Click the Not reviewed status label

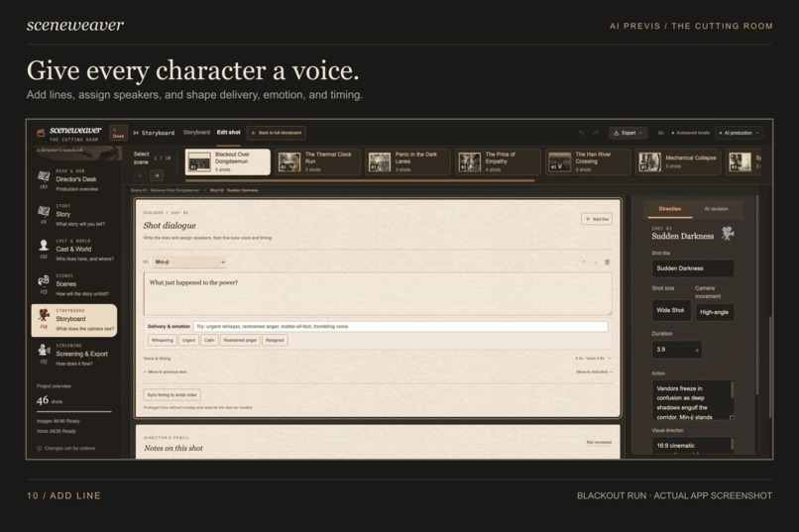point(599,443)
